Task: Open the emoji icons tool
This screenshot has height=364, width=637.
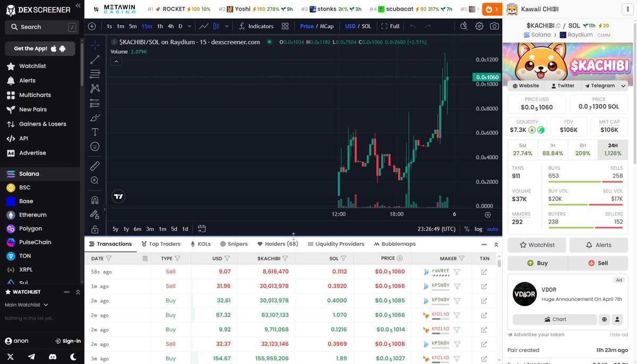Action: tap(94, 146)
